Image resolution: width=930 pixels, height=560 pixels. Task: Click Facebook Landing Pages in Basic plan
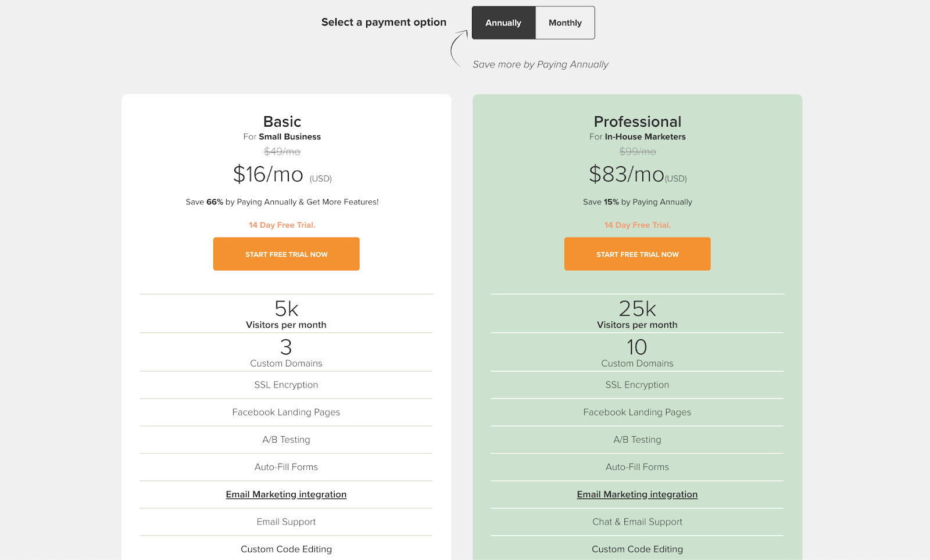286,412
